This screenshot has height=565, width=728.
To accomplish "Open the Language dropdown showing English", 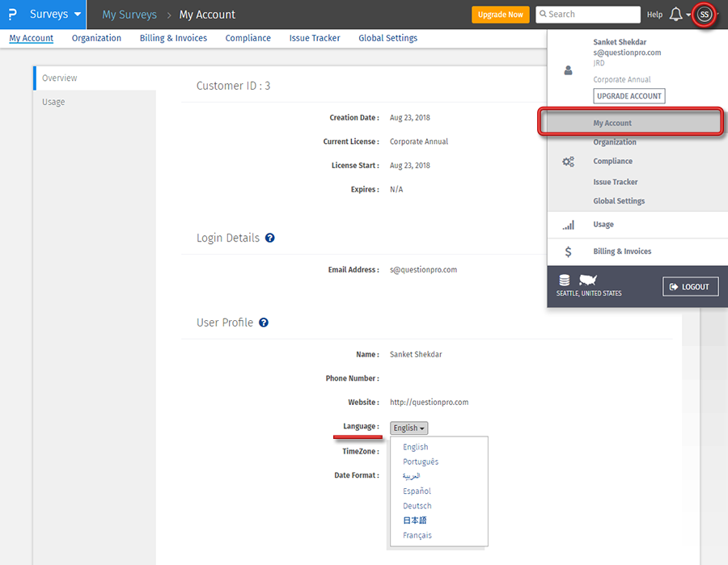I will pos(408,428).
